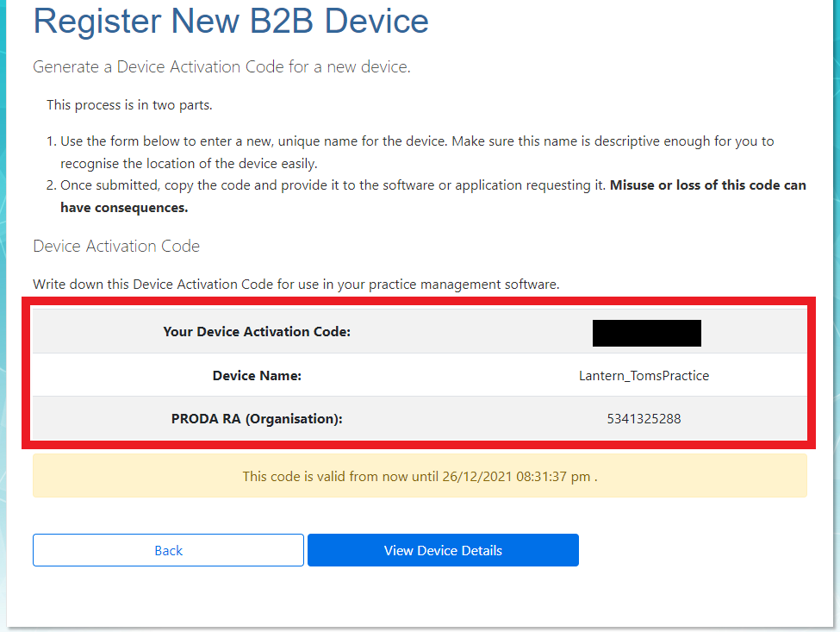Click the Back button
Screen dimensions: 840x632
coord(168,550)
